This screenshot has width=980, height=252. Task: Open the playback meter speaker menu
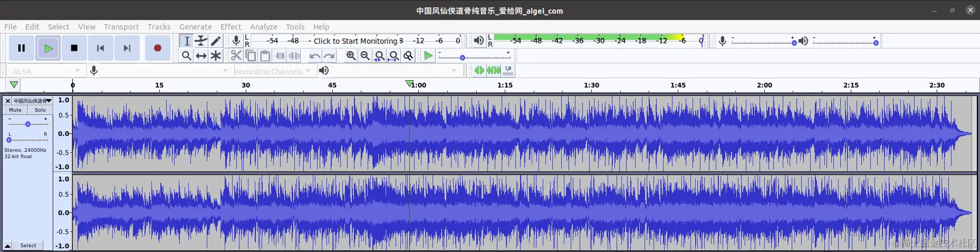[478, 41]
